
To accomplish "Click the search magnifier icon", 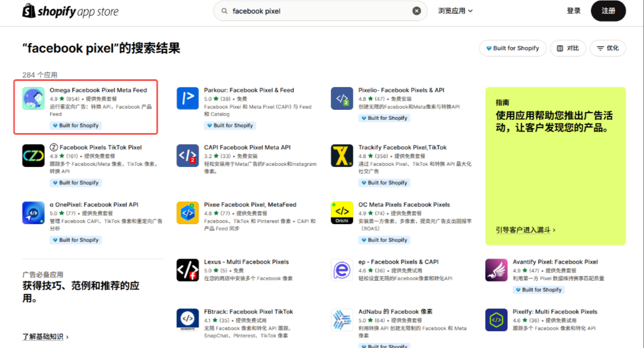I will point(224,11).
